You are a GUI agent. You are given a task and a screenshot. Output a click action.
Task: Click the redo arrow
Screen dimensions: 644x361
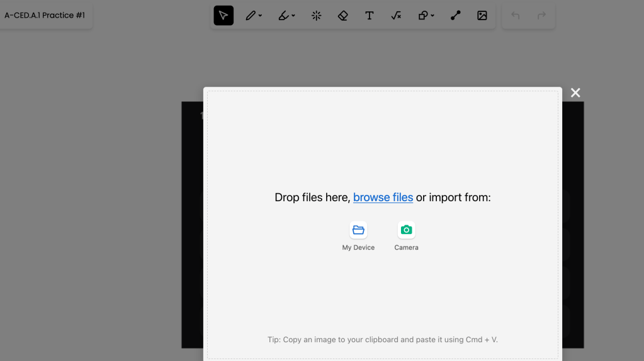pyautogui.click(x=541, y=16)
